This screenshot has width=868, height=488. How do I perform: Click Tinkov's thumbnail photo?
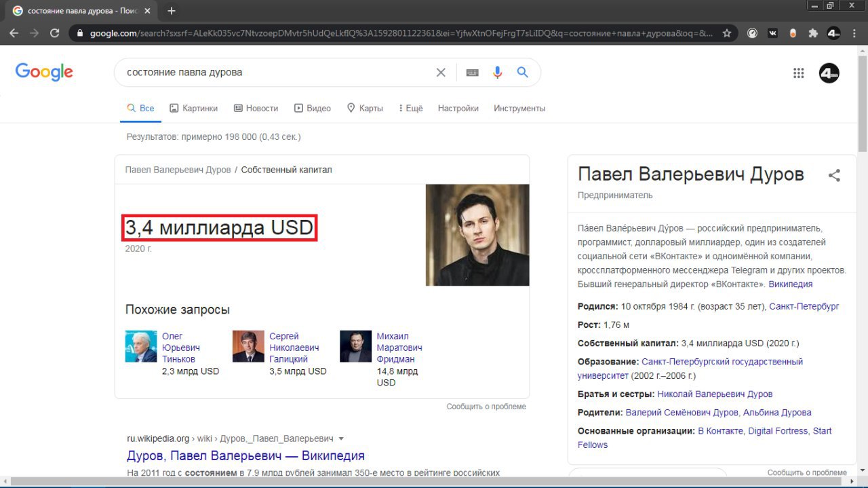pos(141,346)
